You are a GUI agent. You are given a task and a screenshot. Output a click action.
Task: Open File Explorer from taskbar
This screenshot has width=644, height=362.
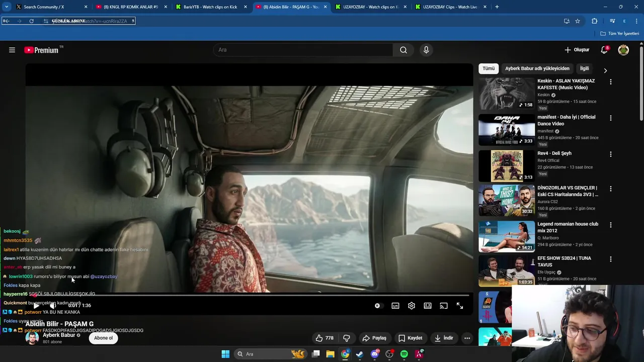click(x=330, y=354)
